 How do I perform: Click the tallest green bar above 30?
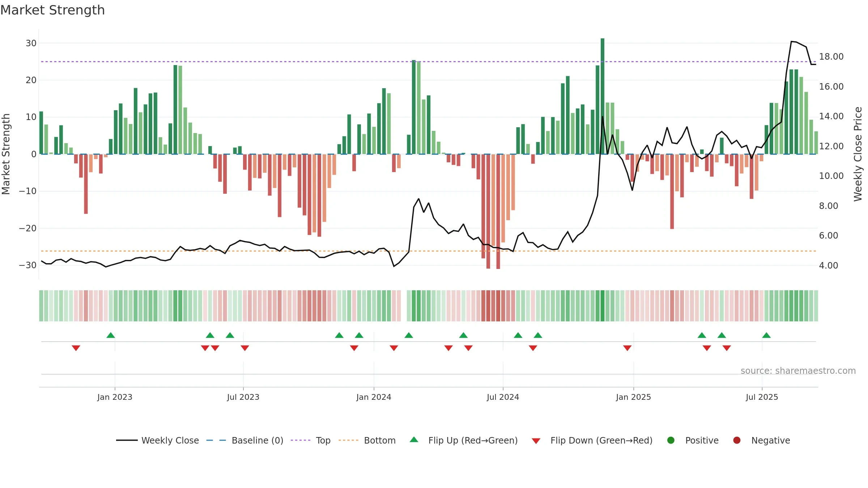coord(603,96)
